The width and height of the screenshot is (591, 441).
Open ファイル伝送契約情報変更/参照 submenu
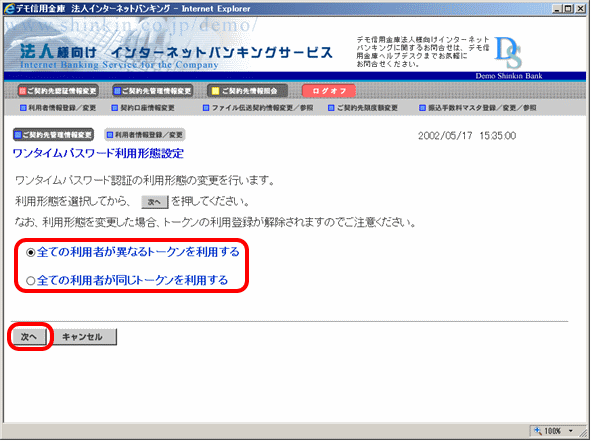pos(258,108)
